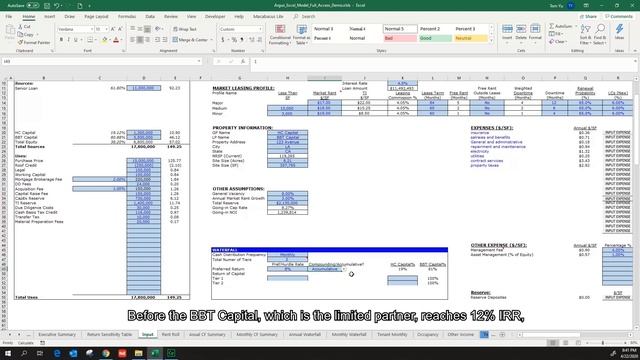Open the Find & Select menu
The height and width of the screenshot is (360, 640).
[600, 34]
